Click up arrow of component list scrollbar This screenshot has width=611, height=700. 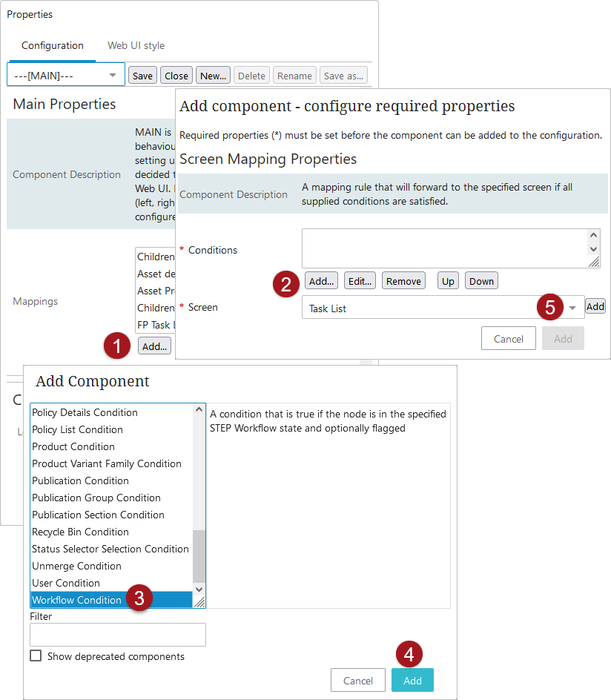pos(199,409)
